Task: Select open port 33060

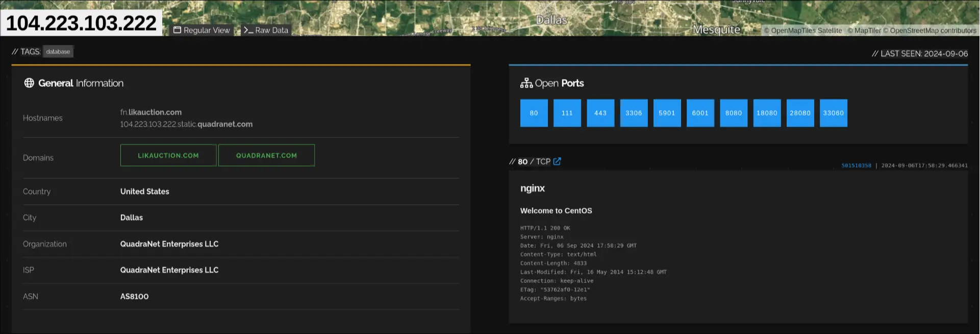Action: click(x=833, y=113)
